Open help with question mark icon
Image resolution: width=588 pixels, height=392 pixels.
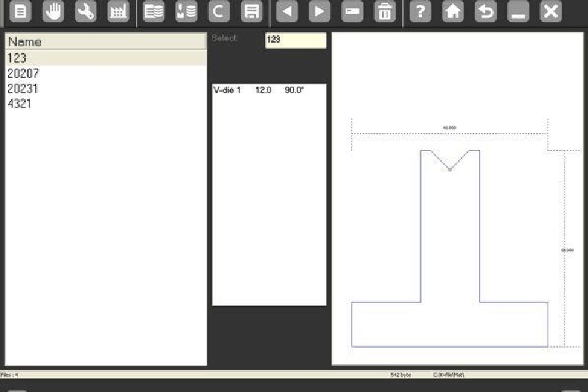point(420,12)
